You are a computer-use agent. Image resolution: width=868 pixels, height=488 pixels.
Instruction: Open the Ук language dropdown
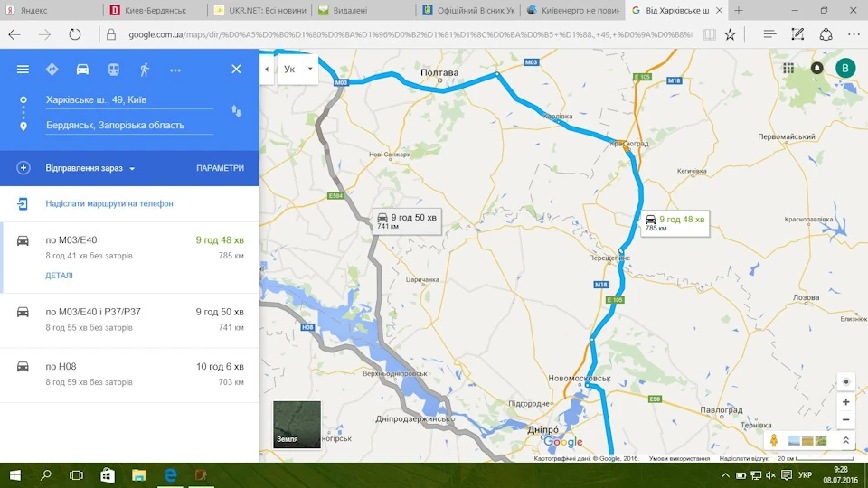297,70
